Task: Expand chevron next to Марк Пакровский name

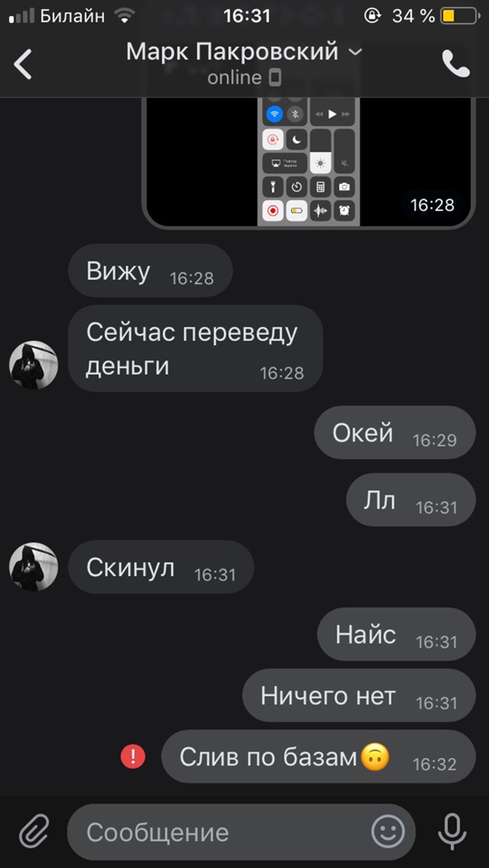Action: (x=355, y=52)
